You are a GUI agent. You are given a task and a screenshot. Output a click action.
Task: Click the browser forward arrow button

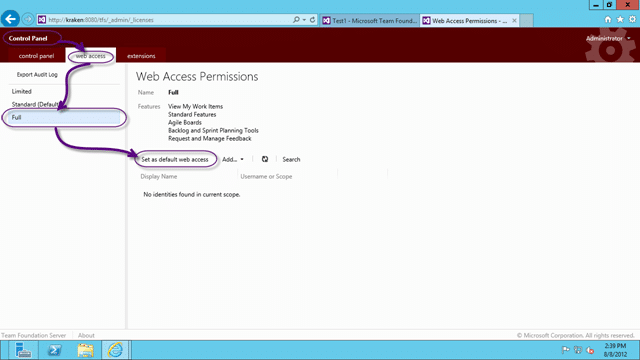tap(28, 19)
